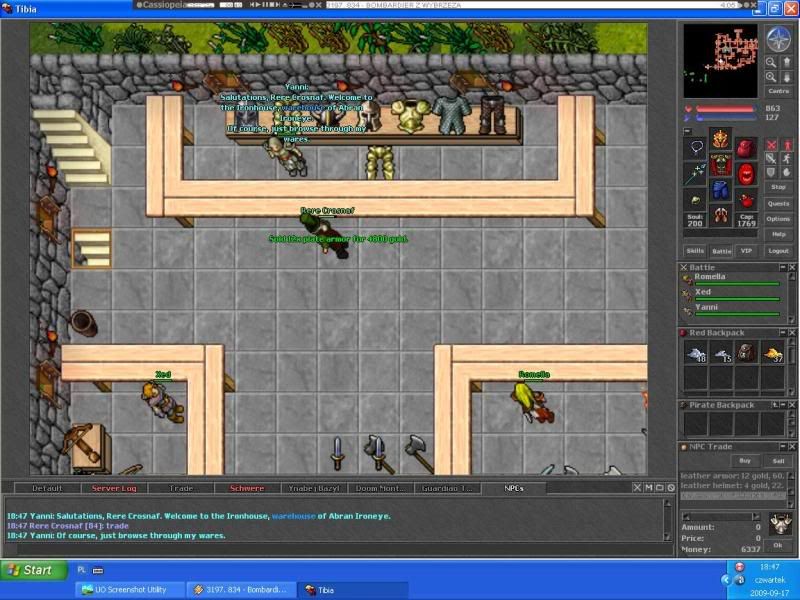800x600 pixels.
Task: Select the NPCs chat tab
Action: point(513,488)
